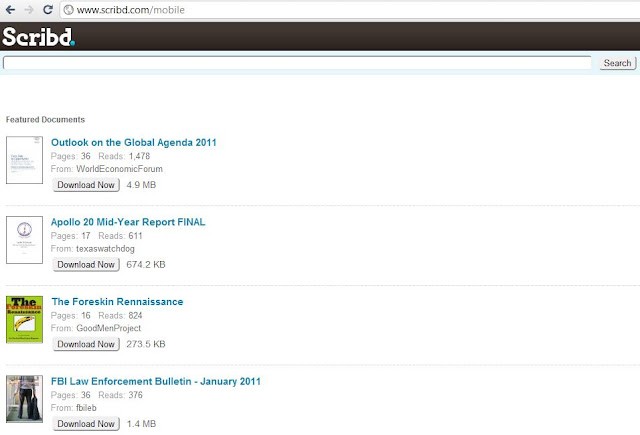Image resolution: width=640 pixels, height=435 pixels.
Task: Click the Apollo 20 report thumbnail
Action: click(x=24, y=240)
